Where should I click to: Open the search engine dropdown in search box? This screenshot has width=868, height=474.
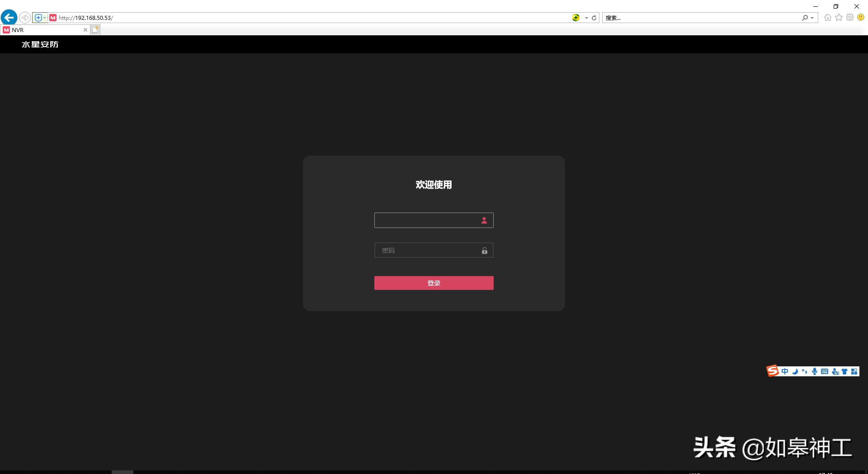point(812,18)
